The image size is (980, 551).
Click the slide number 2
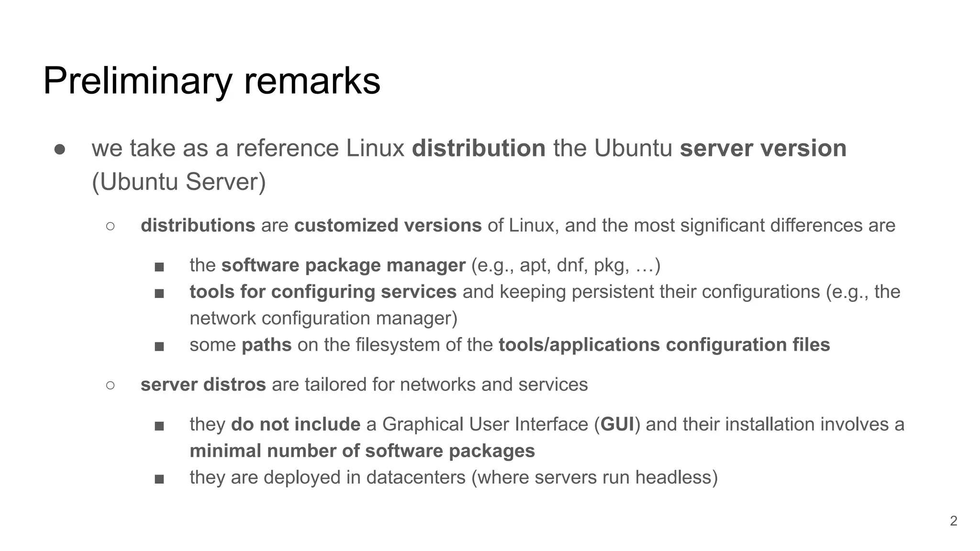(x=953, y=521)
